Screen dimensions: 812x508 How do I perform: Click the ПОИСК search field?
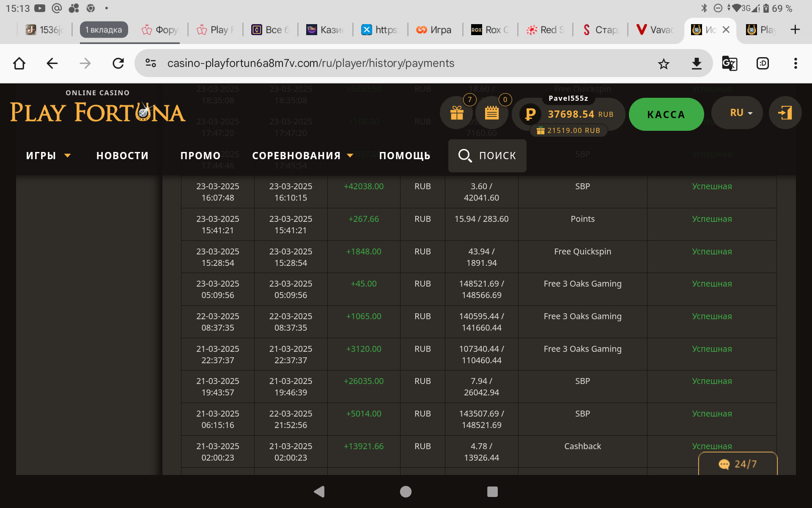(x=487, y=156)
